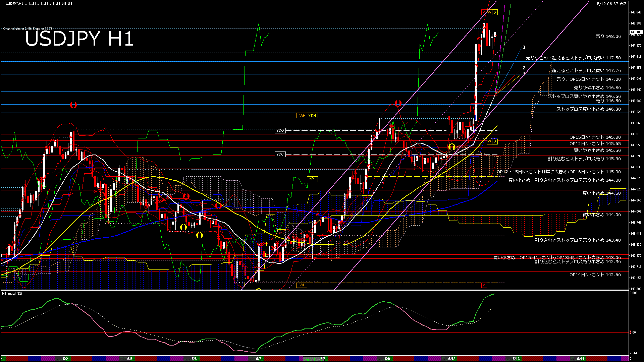Click the 5/7 date on time axis
Image resolution: width=644 pixels, height=362 pixels.
coord(259,359)
